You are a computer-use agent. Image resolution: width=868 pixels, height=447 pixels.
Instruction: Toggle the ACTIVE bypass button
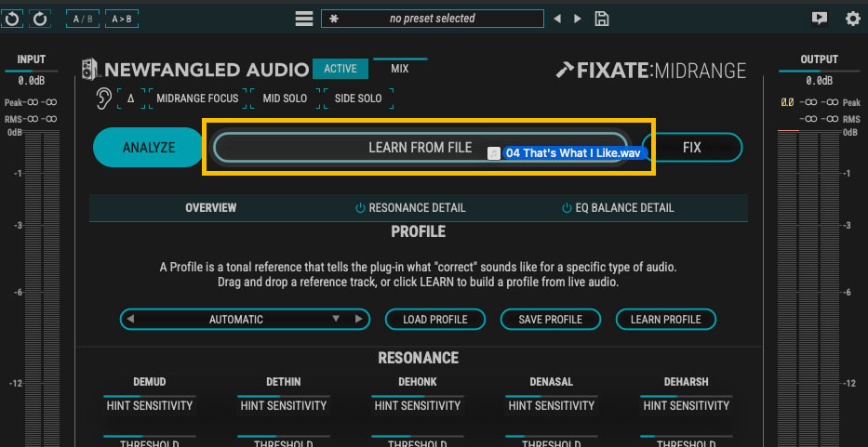point(341,69)
